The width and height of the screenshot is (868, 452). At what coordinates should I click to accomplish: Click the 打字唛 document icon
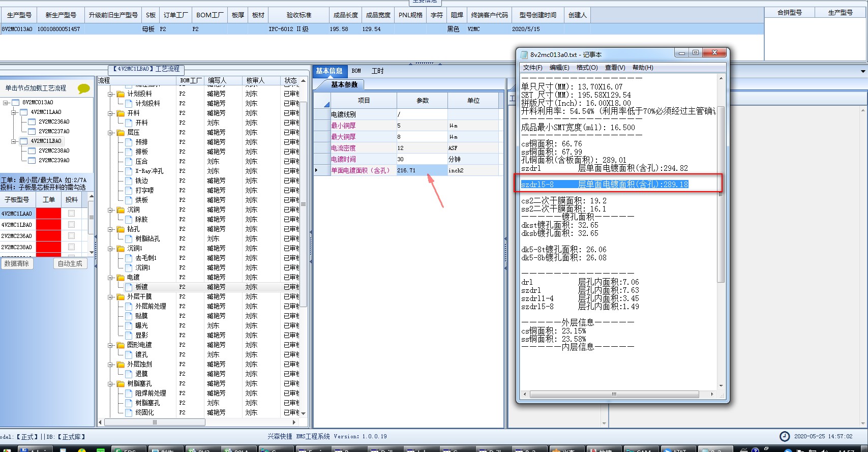tap(129, 191)
